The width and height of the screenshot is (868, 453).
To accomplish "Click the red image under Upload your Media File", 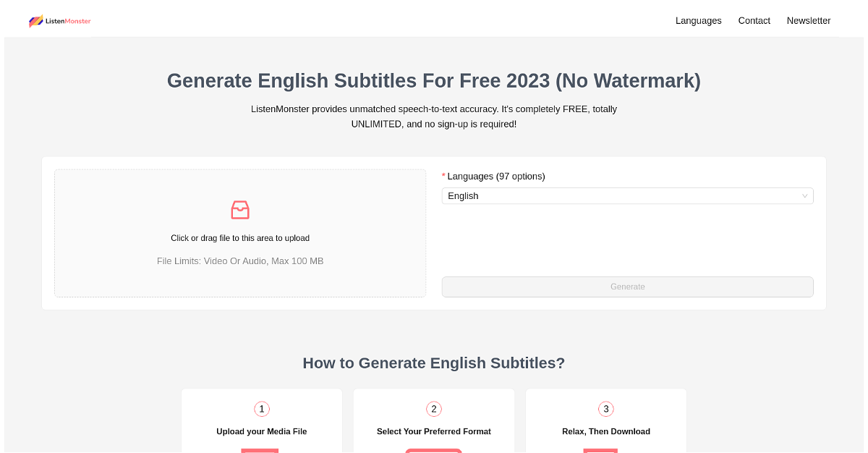I will coord(260,451).
